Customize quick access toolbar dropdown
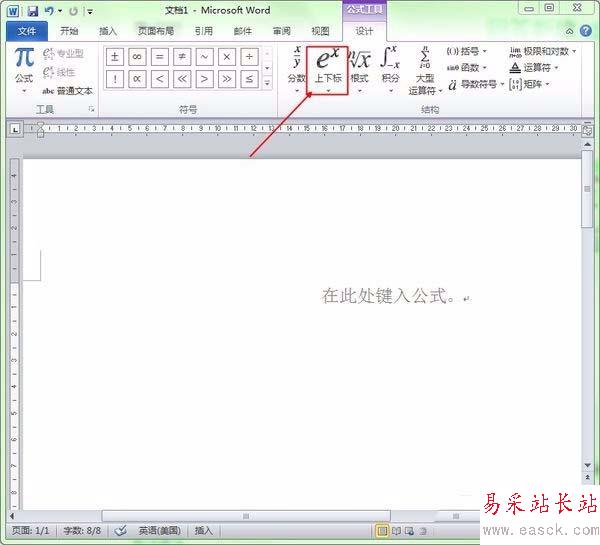This screenshot has width=600, height=545. 90,11
